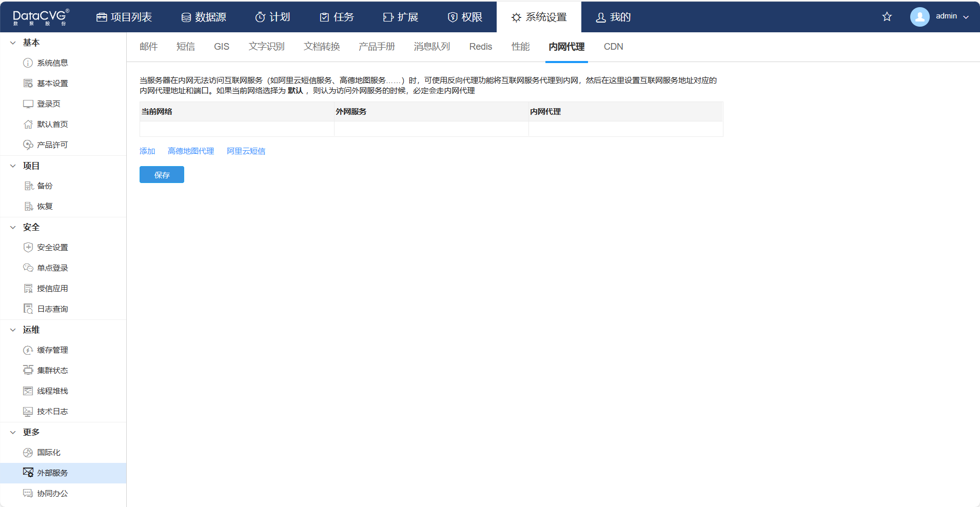The image size is (980, 507).
Task: Click the 外部服务 envelope icon
Action: click(x=28, y=473)
